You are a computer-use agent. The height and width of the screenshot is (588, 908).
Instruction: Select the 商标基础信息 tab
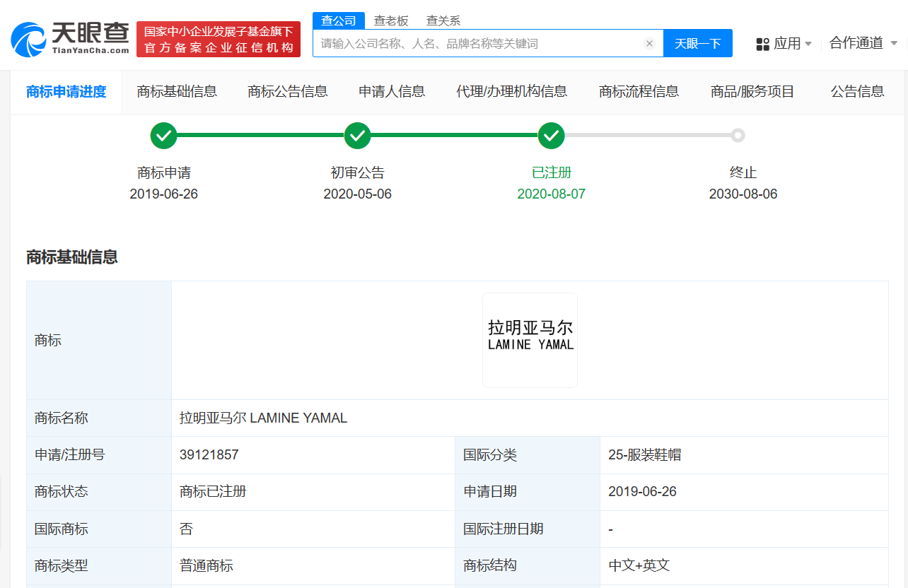pos(177,92)
